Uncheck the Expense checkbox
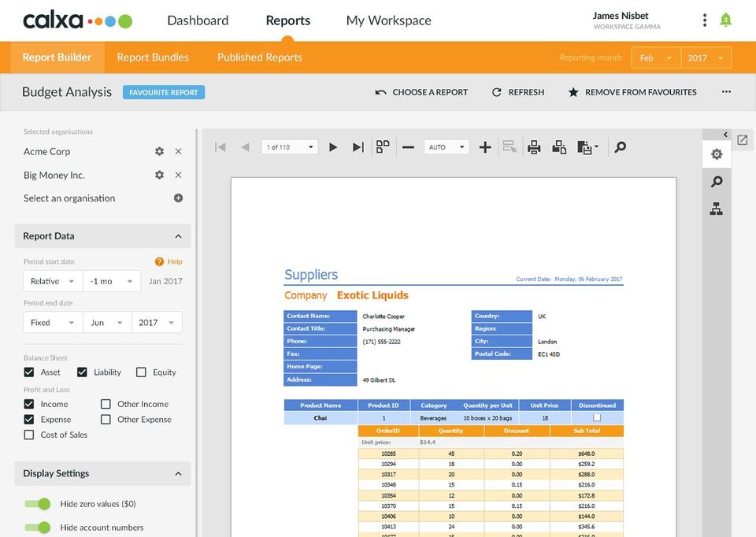Viewport: 756px width, 537px height. point(29,420)
